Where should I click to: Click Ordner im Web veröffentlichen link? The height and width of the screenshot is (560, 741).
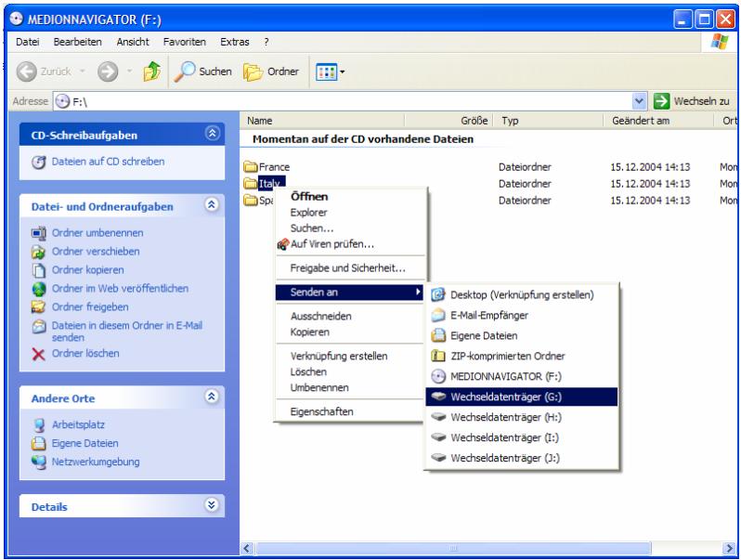(120, 288)
